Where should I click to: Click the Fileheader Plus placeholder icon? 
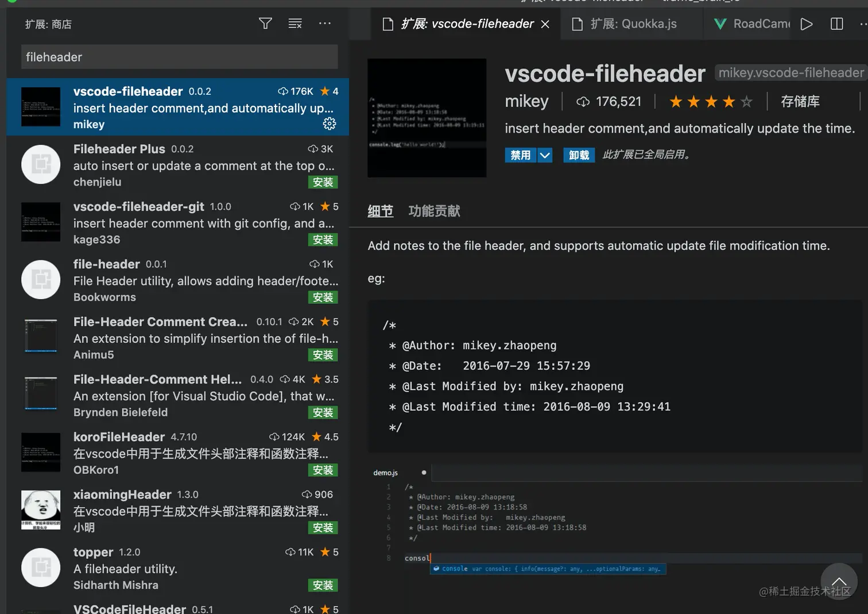coord(41,164)
